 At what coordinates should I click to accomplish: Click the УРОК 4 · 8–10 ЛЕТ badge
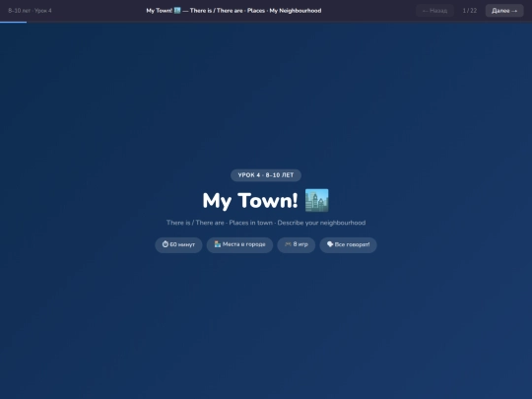(266, 175)
